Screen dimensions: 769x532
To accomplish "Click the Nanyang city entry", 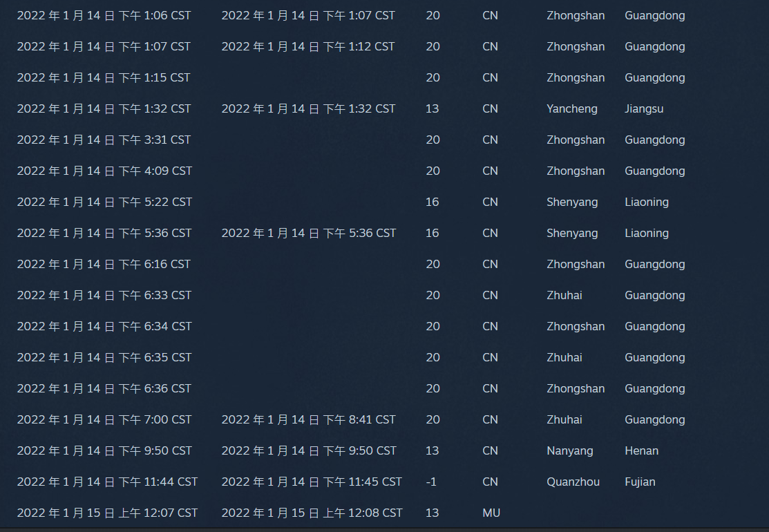I will point(569,450).
